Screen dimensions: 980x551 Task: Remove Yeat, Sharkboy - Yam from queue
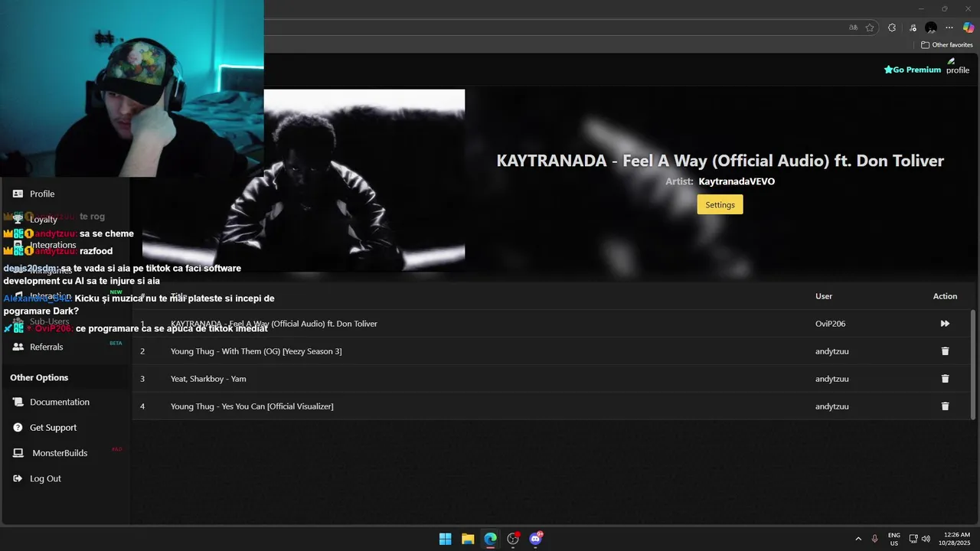[x=945, y=379]
